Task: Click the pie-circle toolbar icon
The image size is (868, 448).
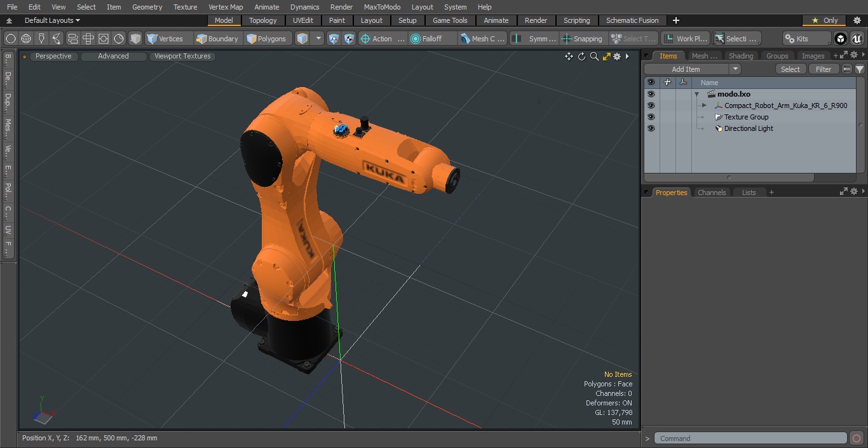Action: (119, 39)
